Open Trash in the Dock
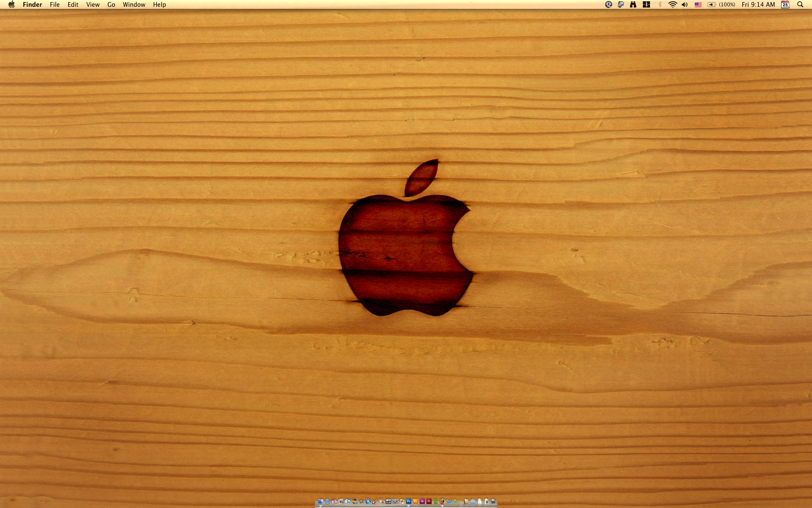The height and width of the screenshot is (508, 812). point(493,501)
